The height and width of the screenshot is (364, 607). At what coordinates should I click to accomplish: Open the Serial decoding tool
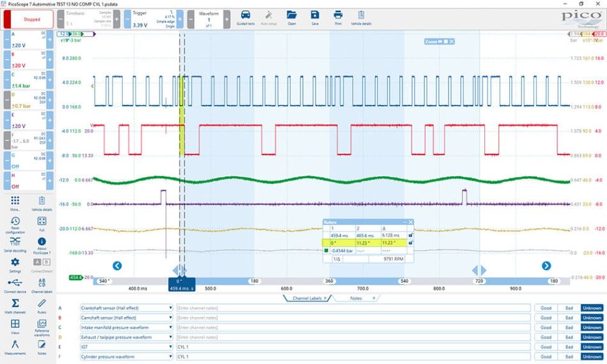tap(15, 245)
